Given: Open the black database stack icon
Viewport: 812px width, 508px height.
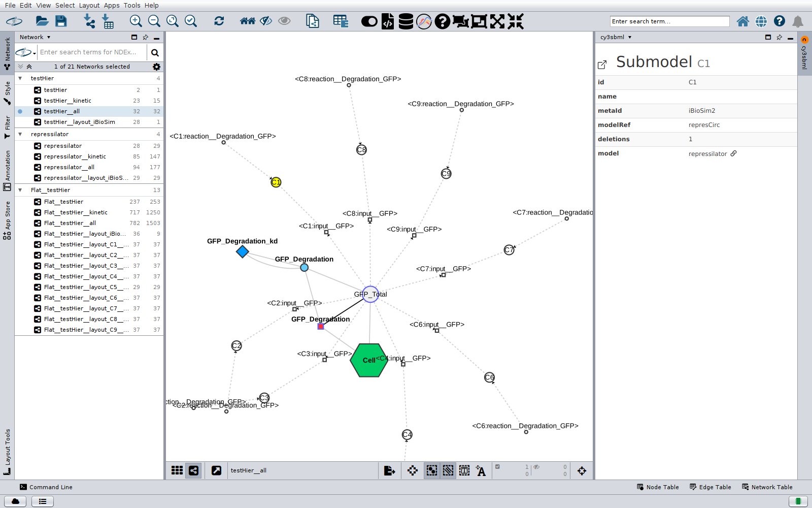Looking at the screenshot, I should click(405, 21).
